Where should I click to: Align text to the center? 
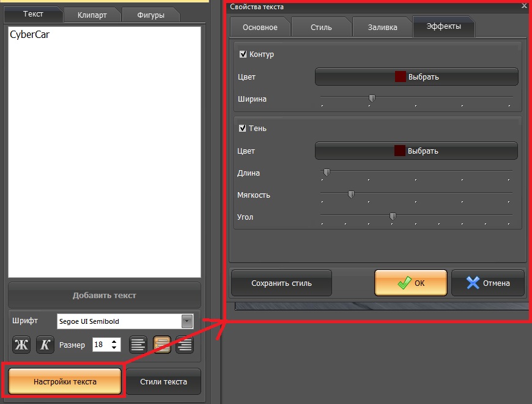pos(162,345)
